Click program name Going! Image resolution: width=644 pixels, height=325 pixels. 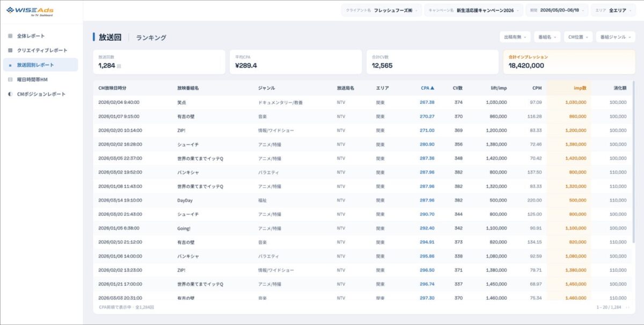185,228
